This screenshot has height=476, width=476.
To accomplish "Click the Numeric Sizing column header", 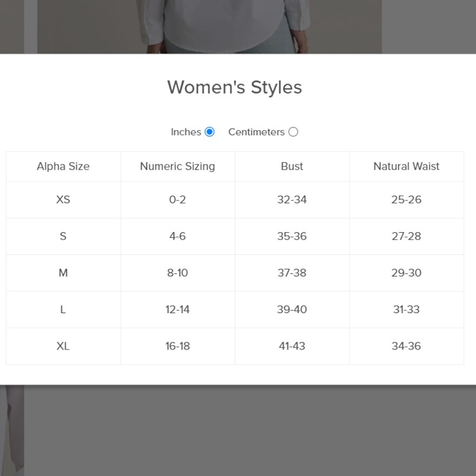I will [178, 167].
